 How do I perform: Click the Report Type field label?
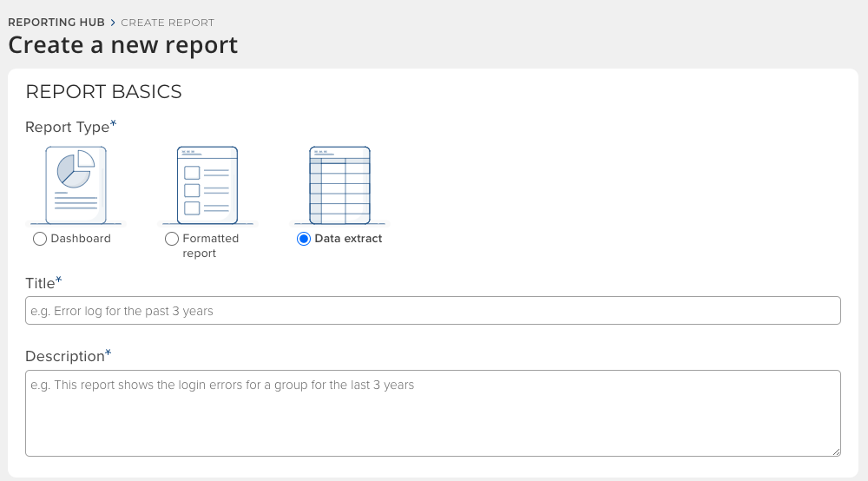pos(68,127)
